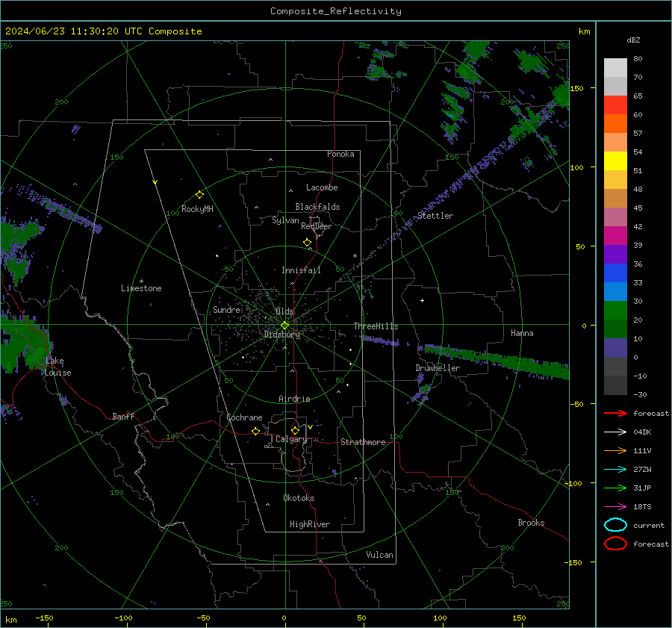Click the Innisfail town label
The height and width of the screenshot is (628, 672).
(301, 270)
